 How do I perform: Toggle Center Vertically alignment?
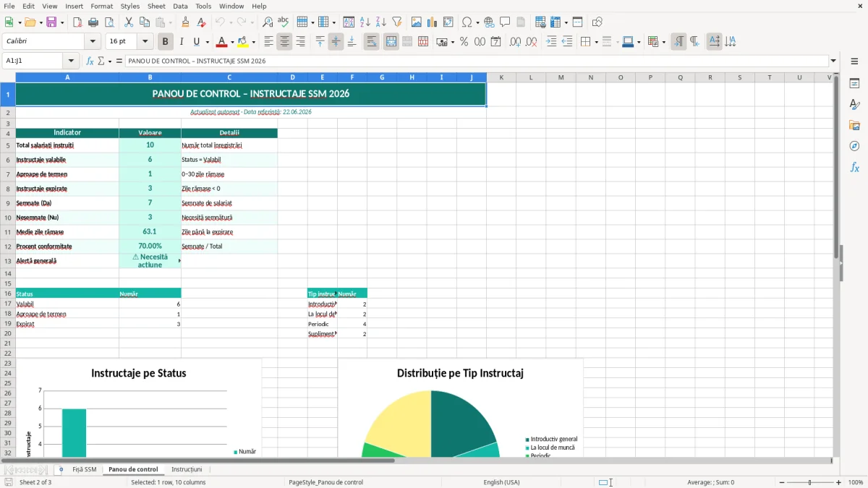click(336, 42)
